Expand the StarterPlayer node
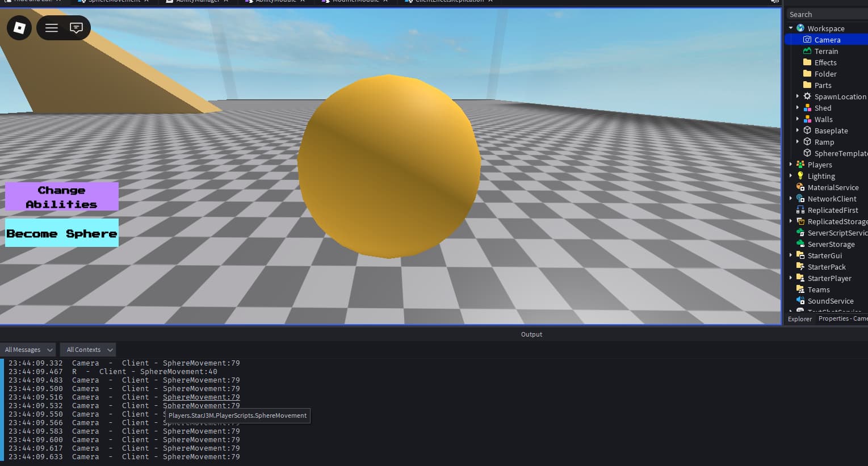Image resolution: width=868 pixels, height=466 pixels. click(x=791, y=278)
